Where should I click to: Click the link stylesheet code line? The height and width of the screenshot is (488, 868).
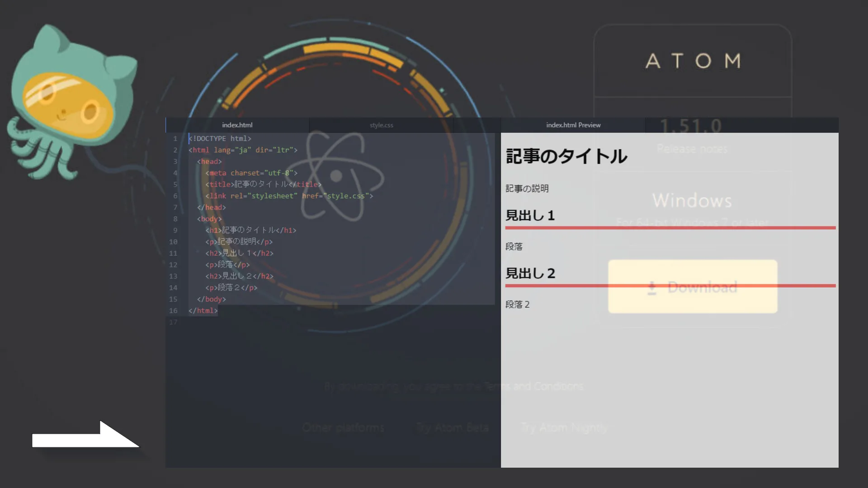click(x=289, y=196)
